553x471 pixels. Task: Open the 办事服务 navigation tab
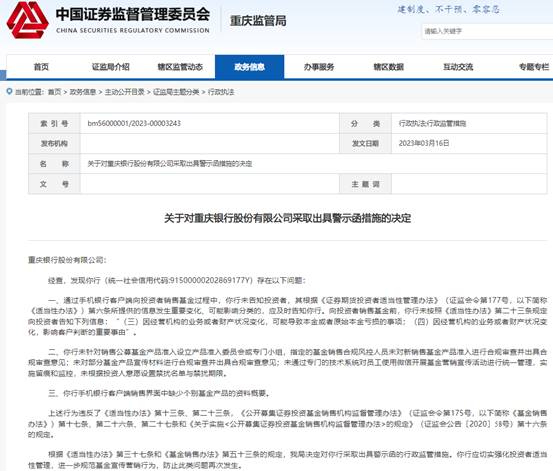319,67
